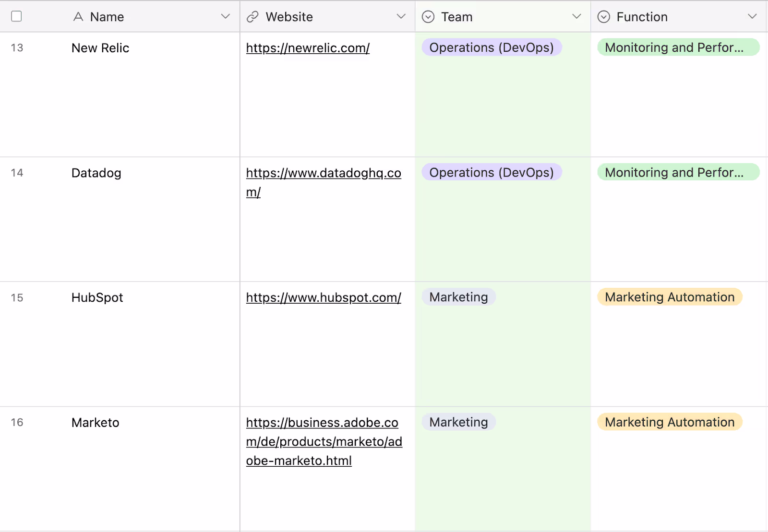Click Operations (DevOps) tag in Datadog row
Image resolution: width=768 pixels, height=532 pixels.
click(492, 172)
